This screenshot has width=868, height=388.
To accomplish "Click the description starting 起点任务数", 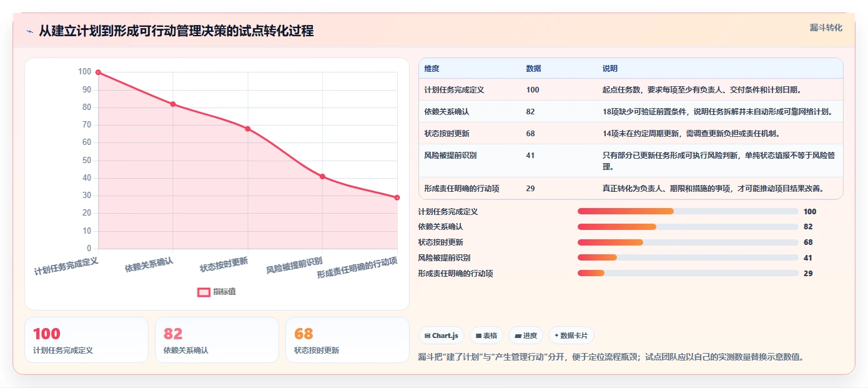I will coord(702,90).
